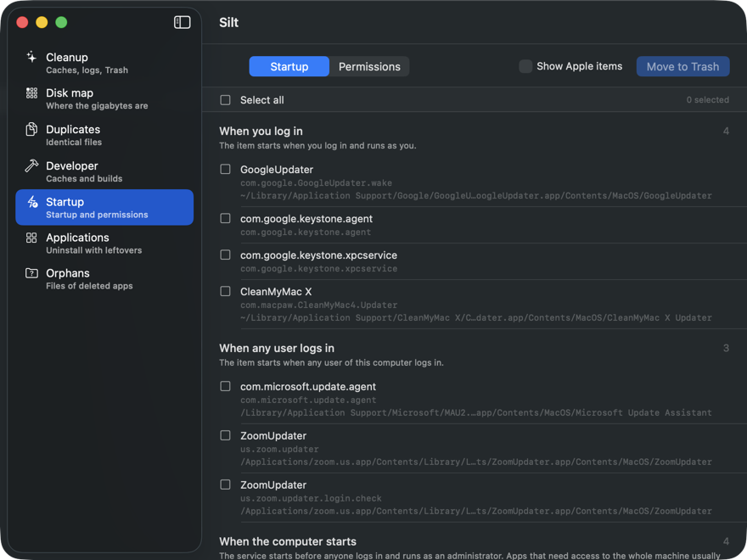Click the Disk map grid icon
Screen dimensions: 747x560
pos(31,92)
